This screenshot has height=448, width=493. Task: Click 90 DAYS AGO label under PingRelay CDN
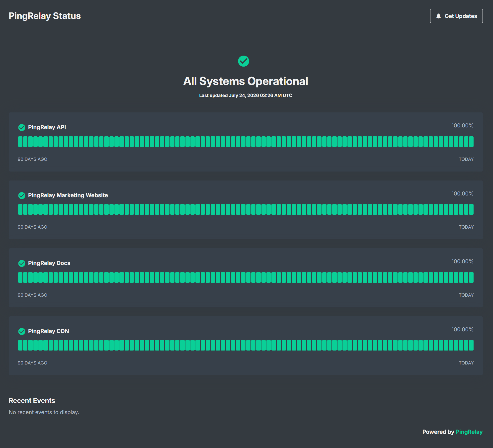pyautogui.click(x=32, y=363)
